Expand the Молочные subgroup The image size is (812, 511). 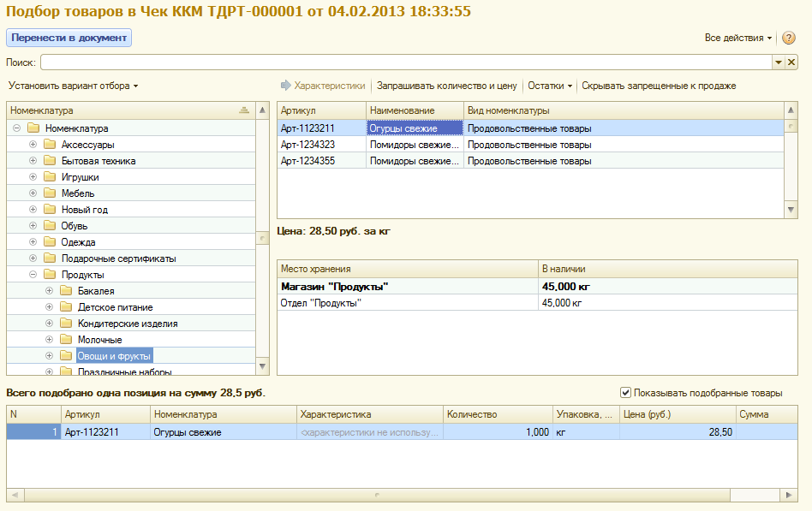point(49,340)
